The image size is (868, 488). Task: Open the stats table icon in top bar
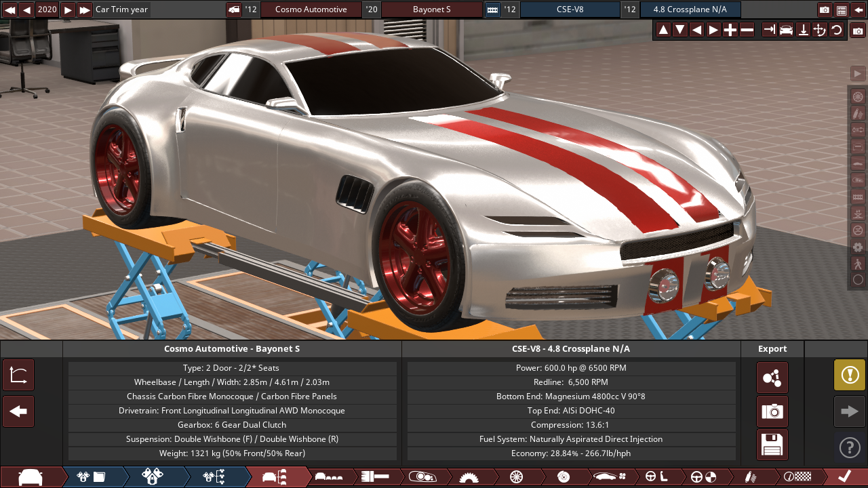(x=842, y=9)
